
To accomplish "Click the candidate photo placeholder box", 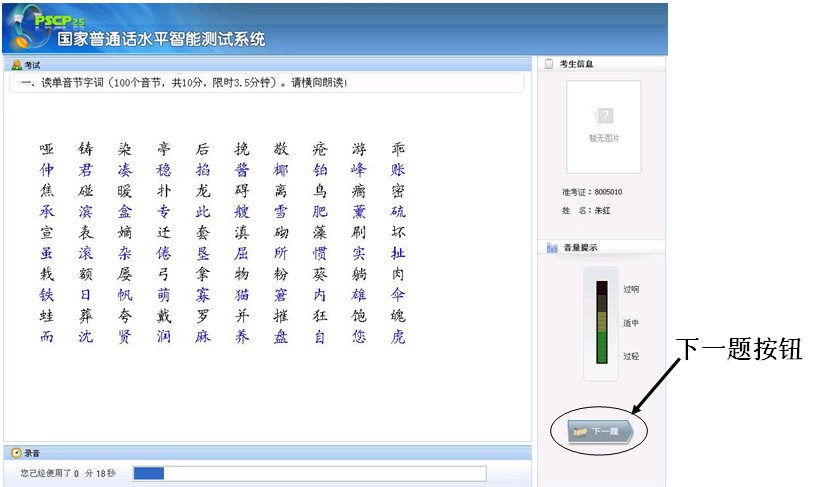I will click(x=604, y=126).
